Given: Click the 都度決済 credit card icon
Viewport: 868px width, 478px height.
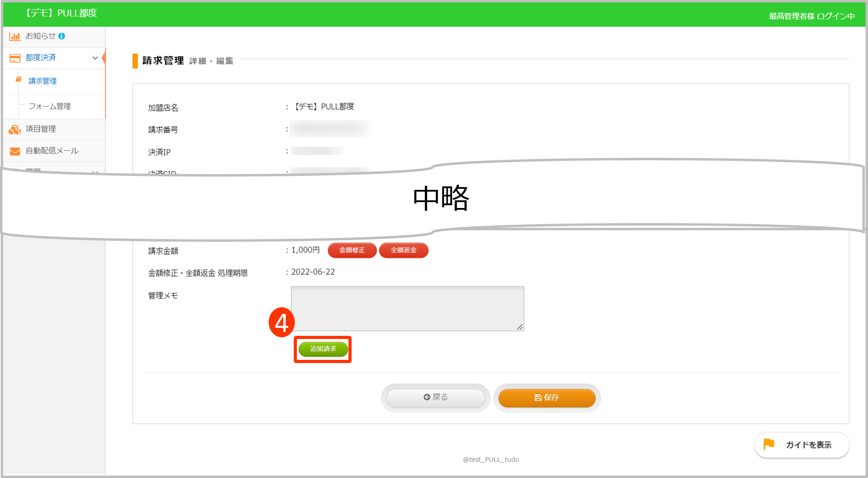Looking at the screenshot, I should point(15,58).
